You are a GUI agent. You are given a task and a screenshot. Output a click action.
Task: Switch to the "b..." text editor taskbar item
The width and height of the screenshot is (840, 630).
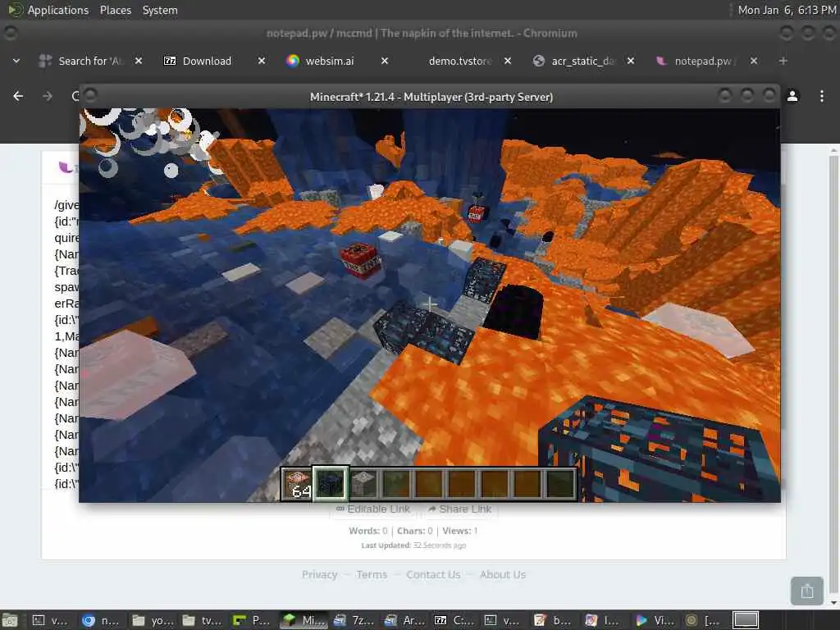click(x=554, y=620)
